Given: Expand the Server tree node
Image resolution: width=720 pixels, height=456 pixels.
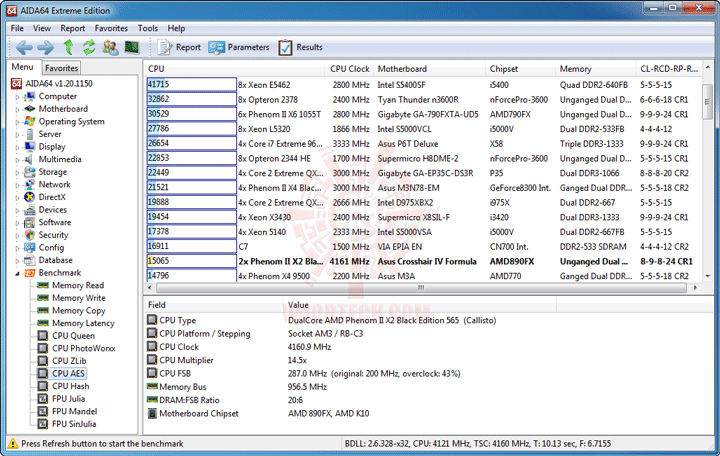Looking at the screenshot, I should 17,135.
